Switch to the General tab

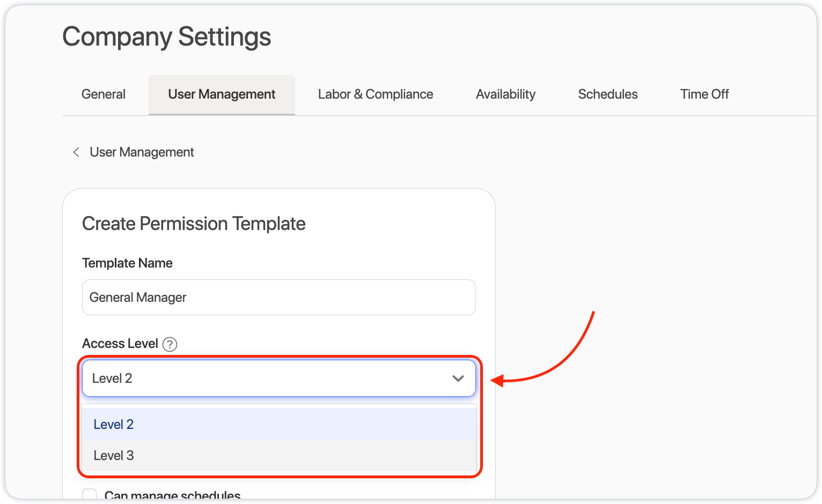(x=104, y=94)
